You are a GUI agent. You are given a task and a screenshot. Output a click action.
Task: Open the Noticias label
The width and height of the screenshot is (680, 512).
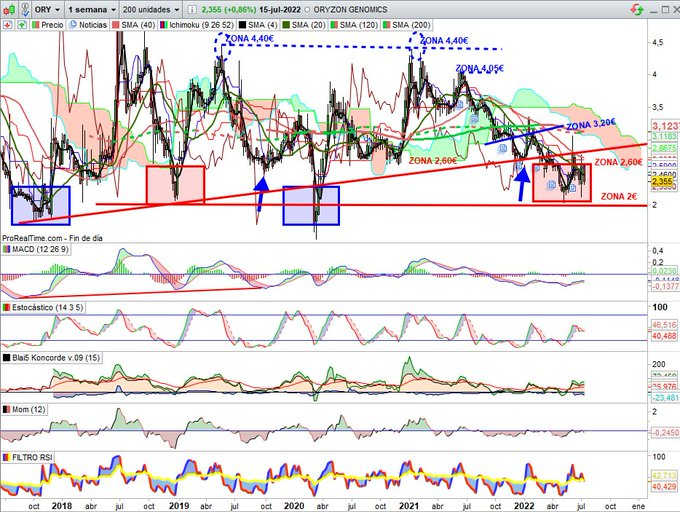coord(93,25)
